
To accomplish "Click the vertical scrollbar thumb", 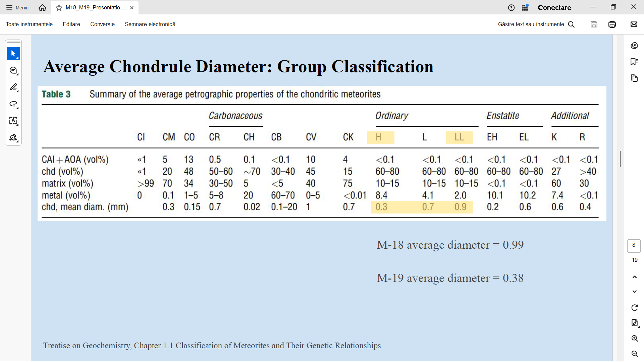I will tap(620, 159).
